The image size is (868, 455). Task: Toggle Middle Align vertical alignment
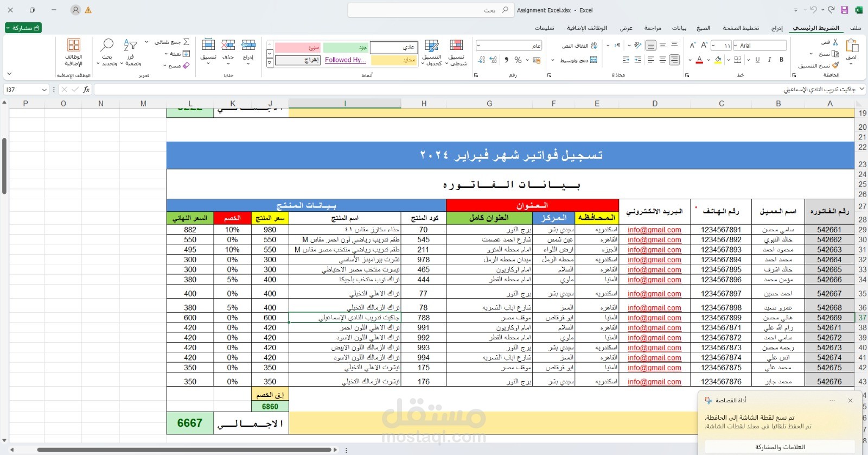coord(662,45)
